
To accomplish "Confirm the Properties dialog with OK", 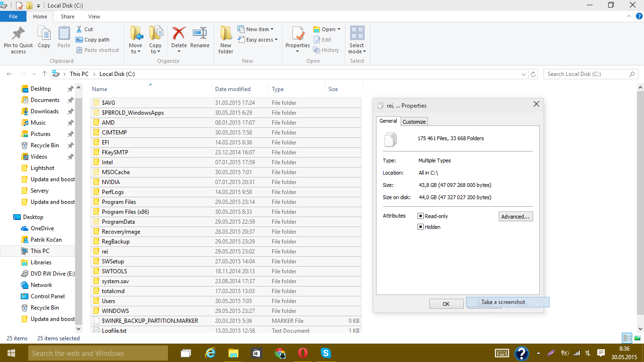I will [446, 304].
